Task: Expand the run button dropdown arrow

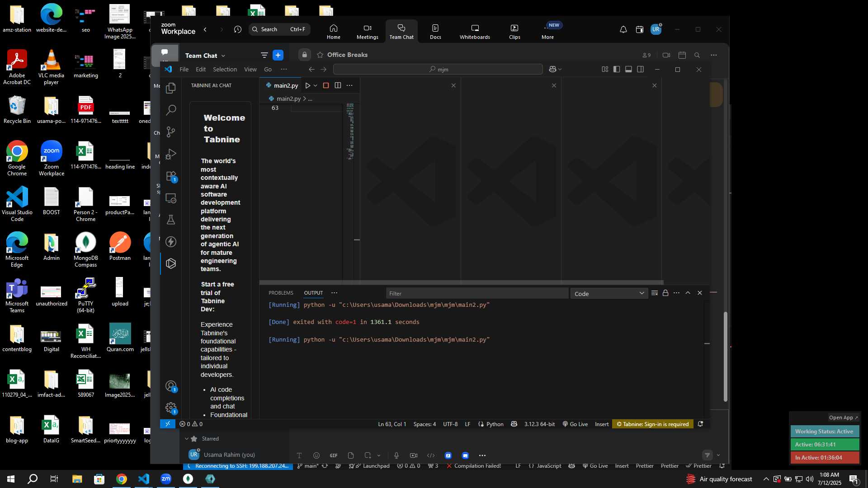Action: pos(316,85)
